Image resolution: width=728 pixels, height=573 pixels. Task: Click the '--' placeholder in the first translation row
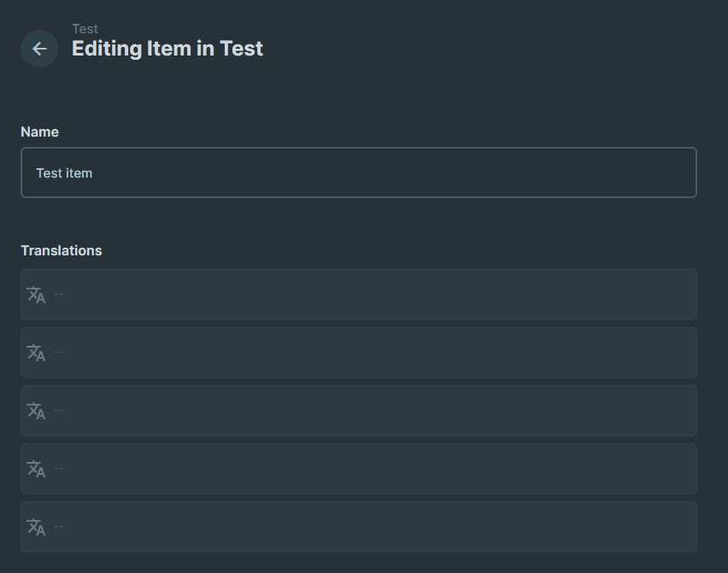(x=58, y=295)
